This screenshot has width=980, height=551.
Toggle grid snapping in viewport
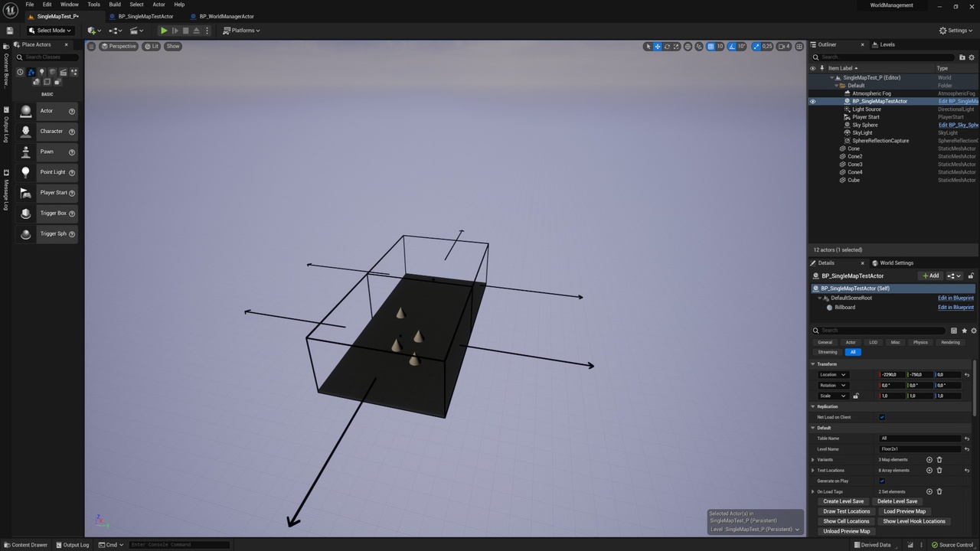tap(710, 47)
